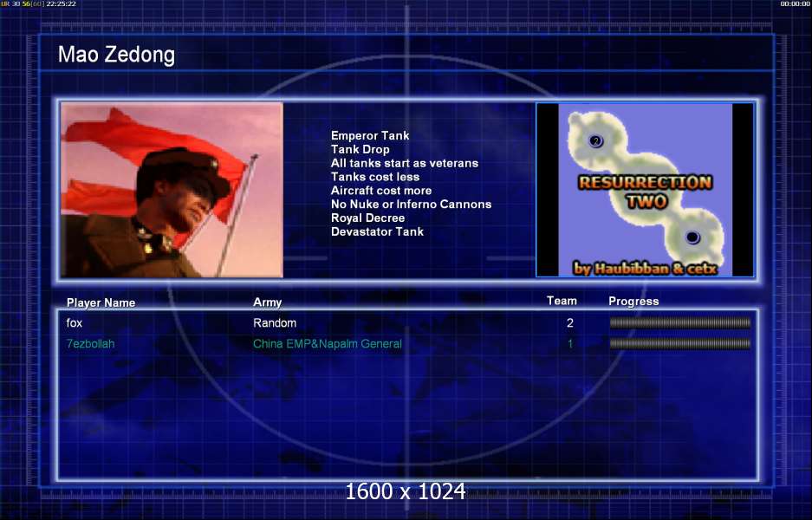Select the general portrait with red flags
Screen dimensions: 812x520
click(x=172, y=190)
